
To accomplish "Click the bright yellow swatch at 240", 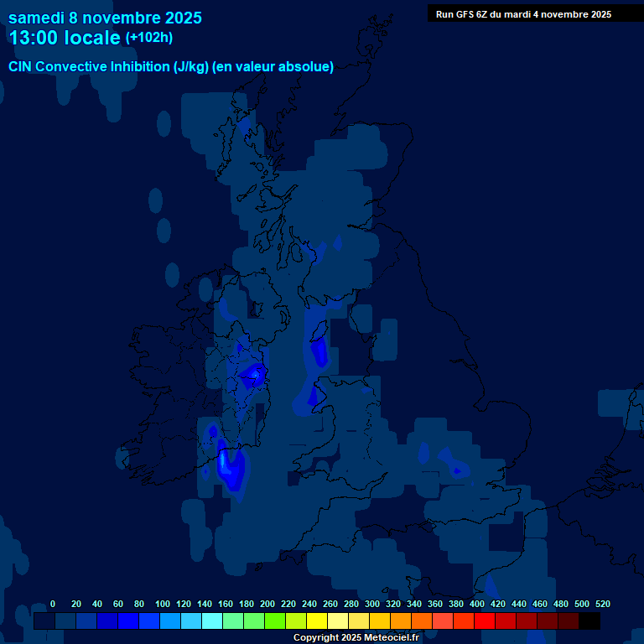I will (x=317, y=621).
